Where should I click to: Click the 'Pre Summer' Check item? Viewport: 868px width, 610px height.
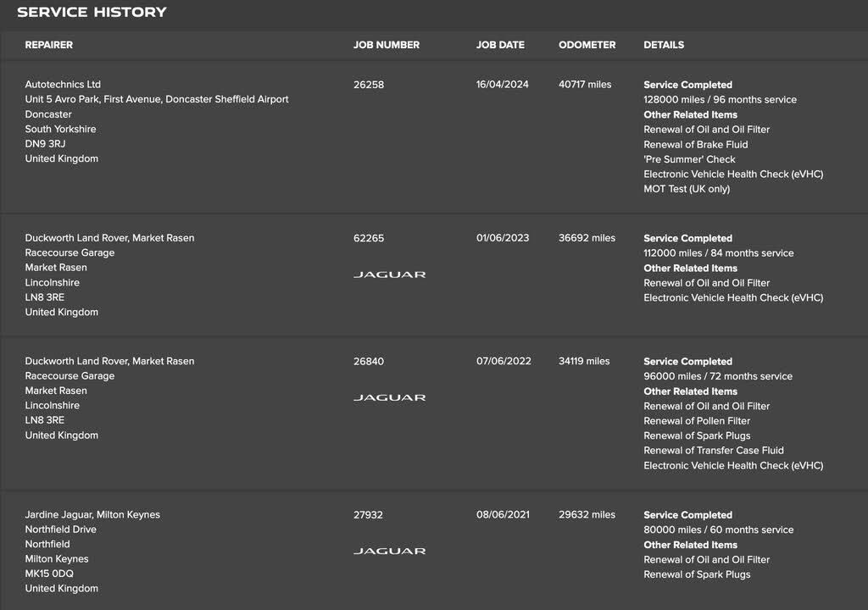(689, 159)
